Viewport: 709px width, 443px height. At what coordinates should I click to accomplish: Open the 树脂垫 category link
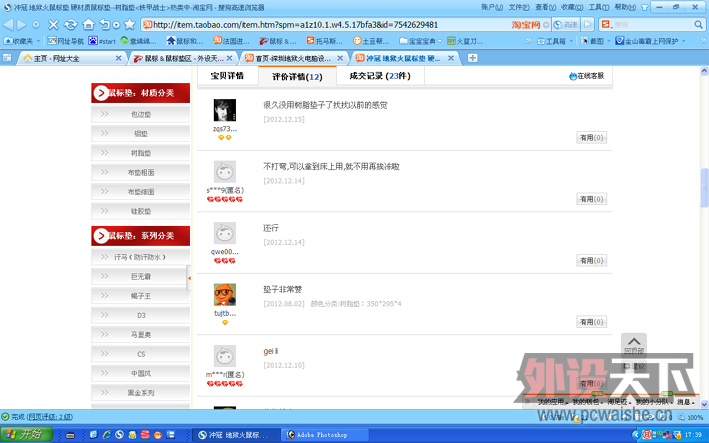[141, 153]
